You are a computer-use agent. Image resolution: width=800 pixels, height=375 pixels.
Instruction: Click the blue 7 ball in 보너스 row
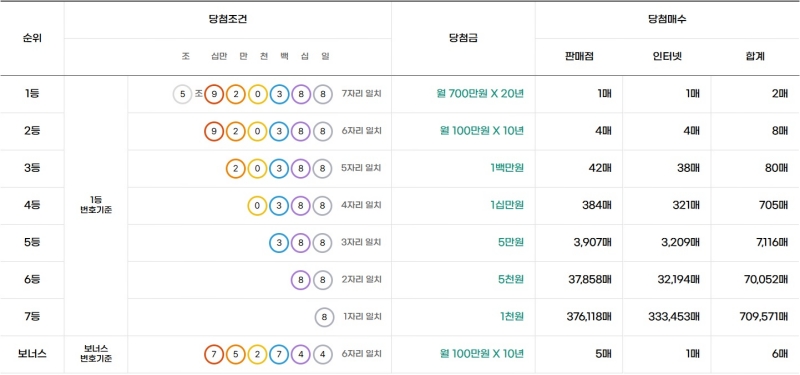(279, 354)
